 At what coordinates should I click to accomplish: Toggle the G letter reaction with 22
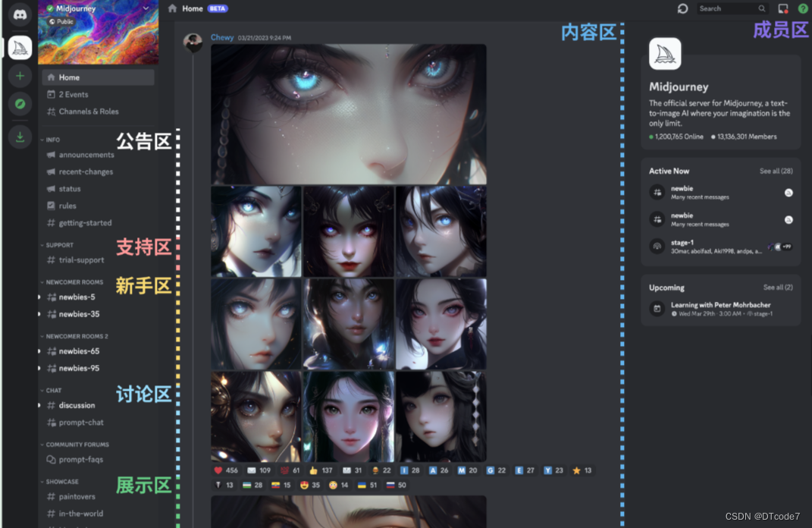496,470
